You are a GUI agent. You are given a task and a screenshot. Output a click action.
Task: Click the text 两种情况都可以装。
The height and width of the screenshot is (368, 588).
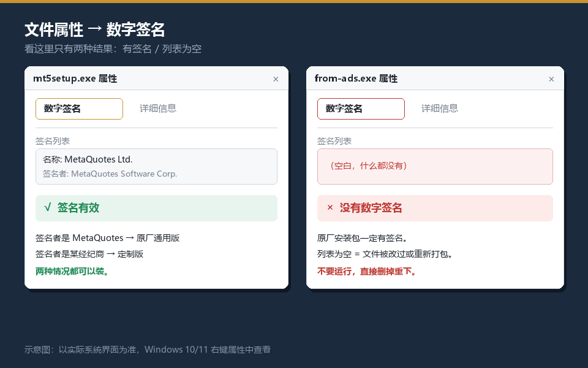pos(73,271)
